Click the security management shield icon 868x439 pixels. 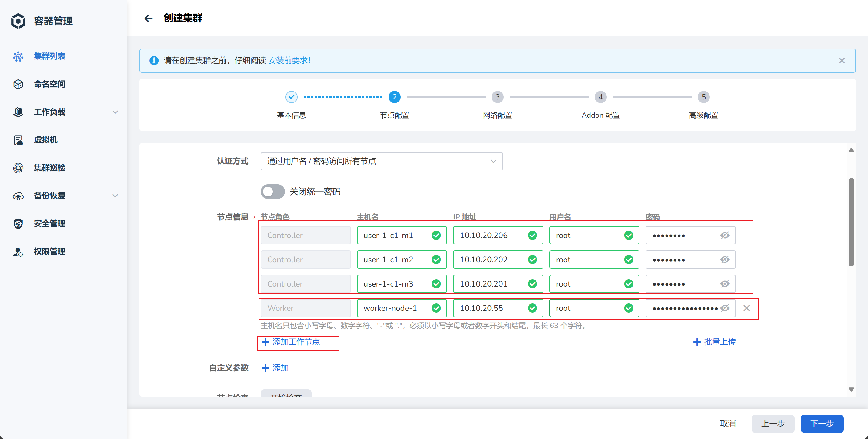tap(18, 223)
